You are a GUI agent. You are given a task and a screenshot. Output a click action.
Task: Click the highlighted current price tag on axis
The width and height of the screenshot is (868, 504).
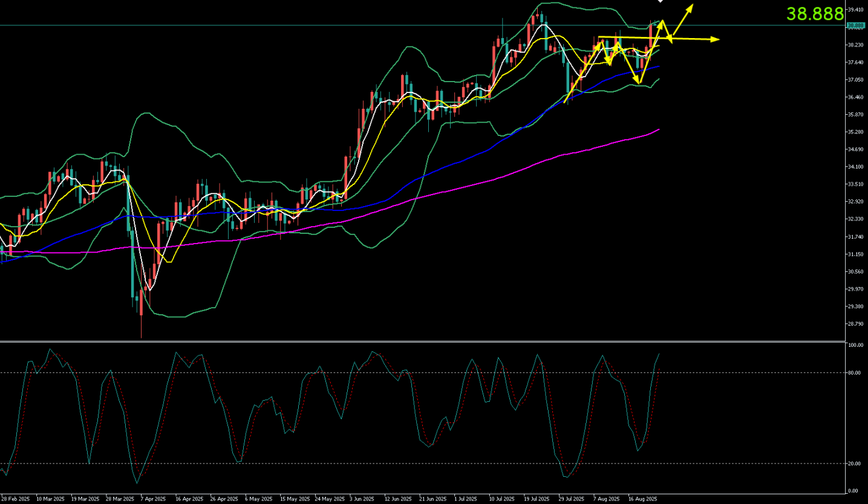[855, 26]
